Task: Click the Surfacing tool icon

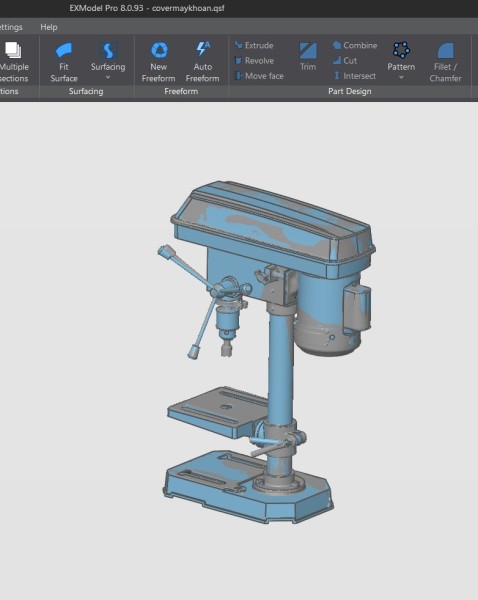Action: [108, 50]
